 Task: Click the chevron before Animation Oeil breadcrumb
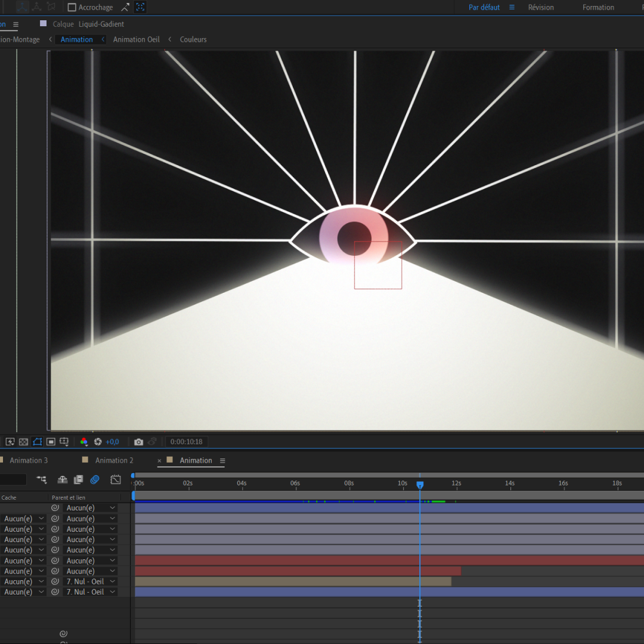coord(103,39)
